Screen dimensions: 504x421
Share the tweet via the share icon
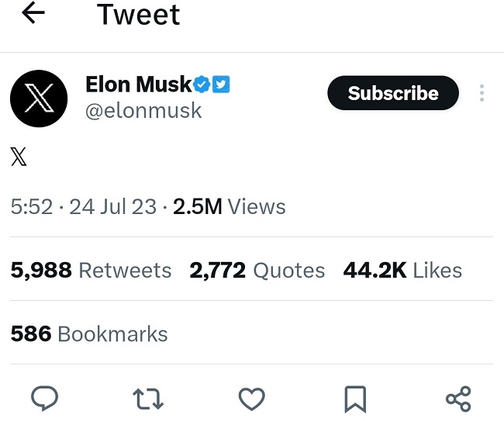click(x=458, y=399)
